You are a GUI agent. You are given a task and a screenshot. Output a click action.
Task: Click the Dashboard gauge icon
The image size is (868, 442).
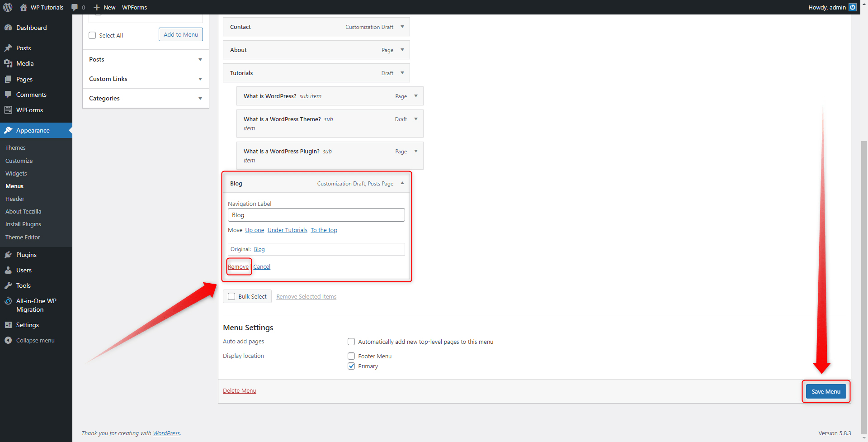[x=8, y=28]
